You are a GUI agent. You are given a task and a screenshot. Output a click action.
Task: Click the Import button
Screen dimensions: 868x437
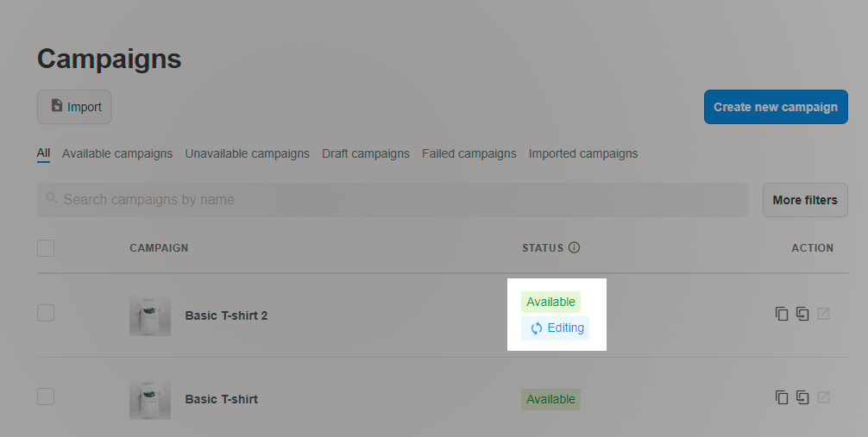coord(74,107)
